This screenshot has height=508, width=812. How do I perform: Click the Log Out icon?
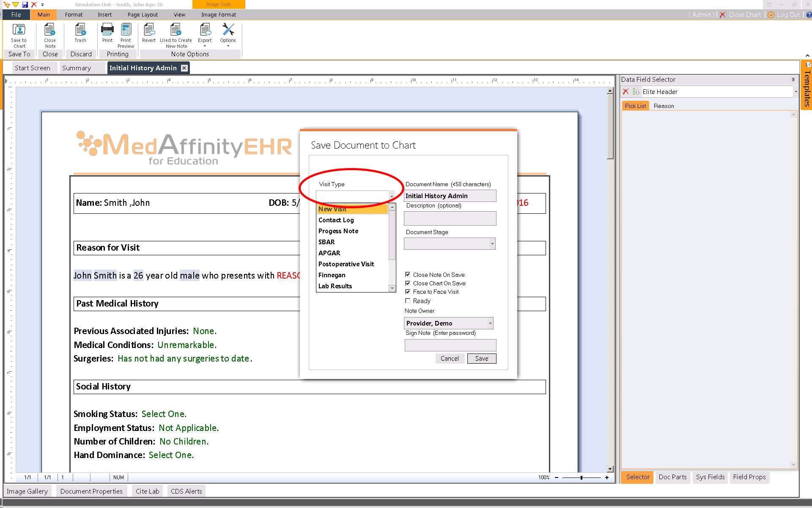771,15
